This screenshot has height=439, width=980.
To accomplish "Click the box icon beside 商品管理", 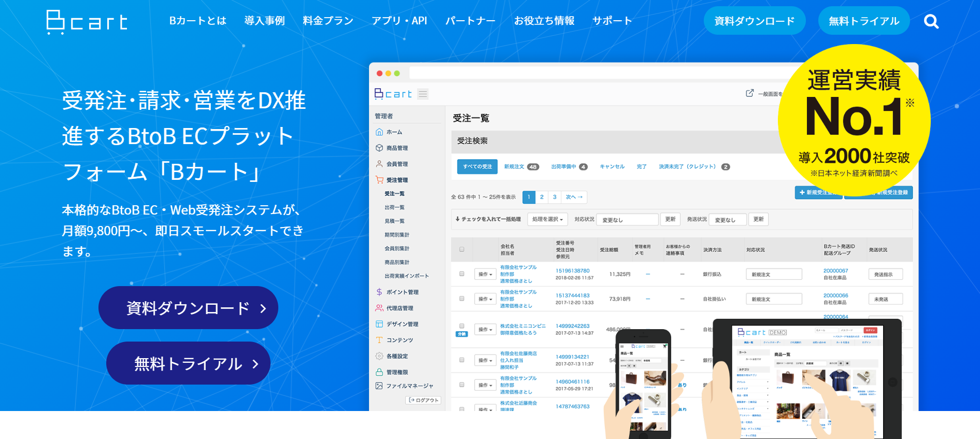I will [379, 148].
